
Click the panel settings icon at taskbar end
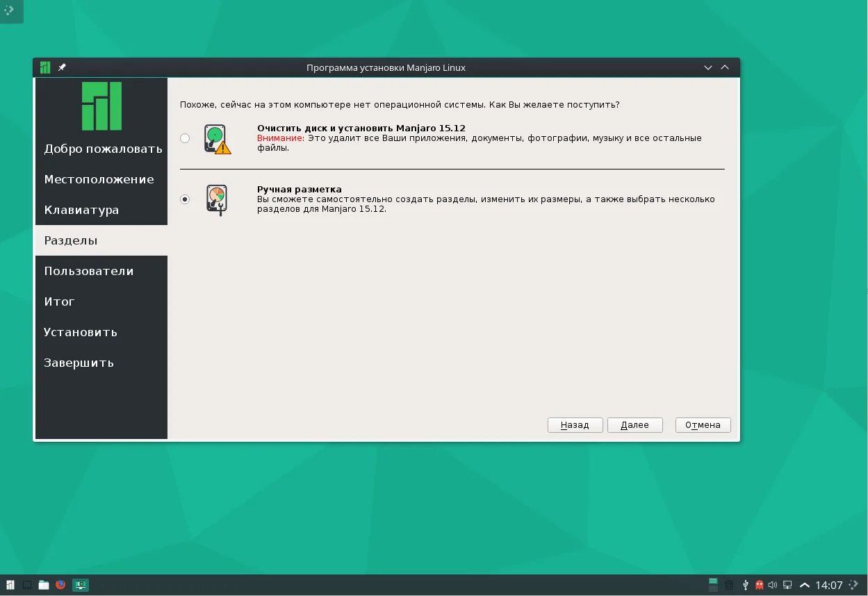click(x=854, y=585)
